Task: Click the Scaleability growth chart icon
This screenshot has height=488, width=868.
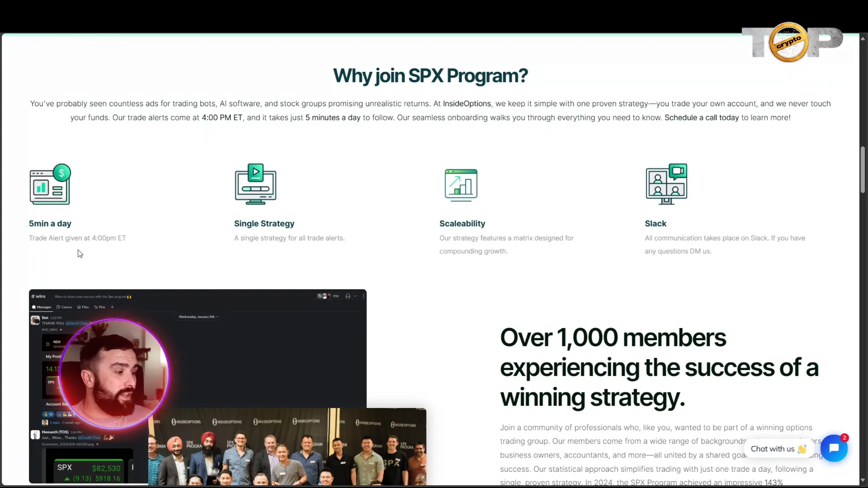Action: 461,185
